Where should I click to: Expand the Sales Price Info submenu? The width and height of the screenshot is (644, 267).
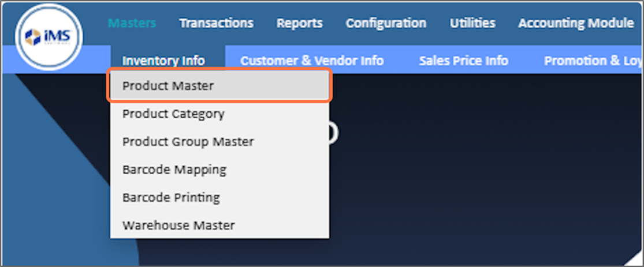pos(463,61)
